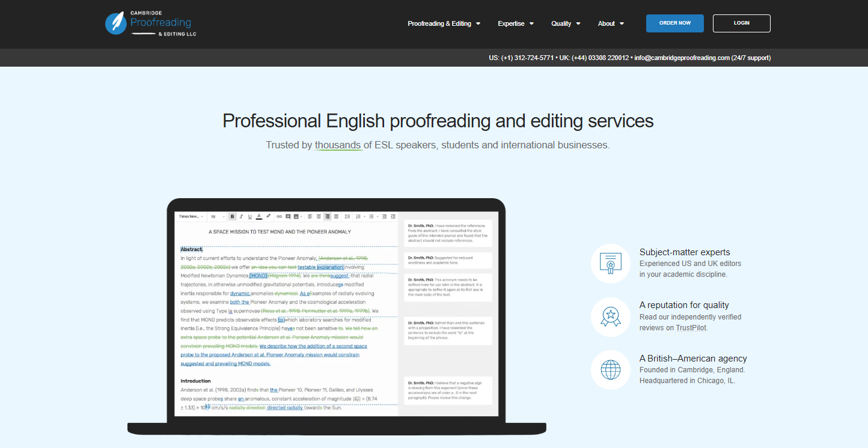
Task: Expand the Expertise menu
Action: 516,23
